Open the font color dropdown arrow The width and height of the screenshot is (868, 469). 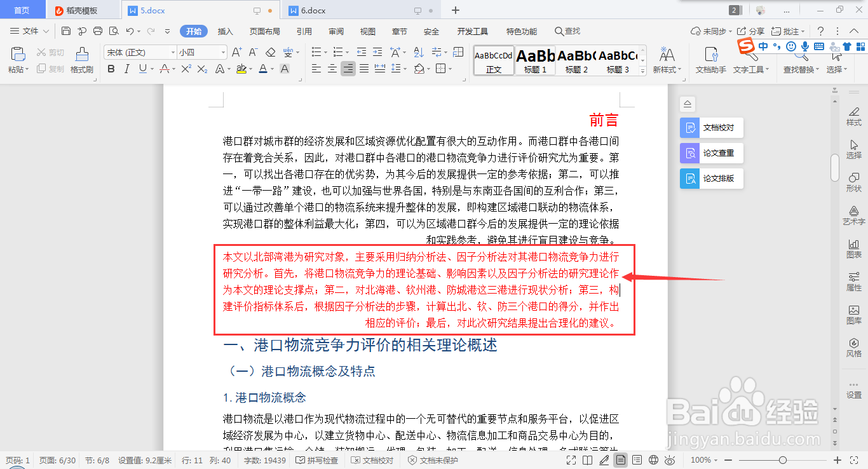(271, 68)
